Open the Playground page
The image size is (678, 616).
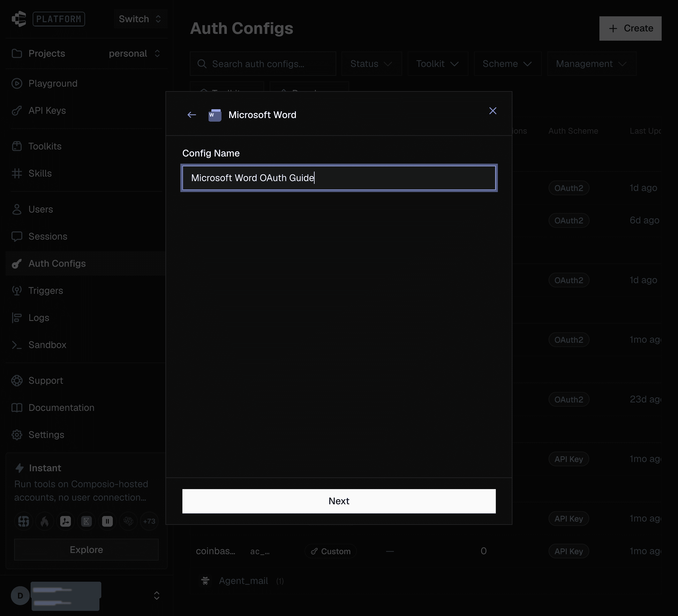53,83
